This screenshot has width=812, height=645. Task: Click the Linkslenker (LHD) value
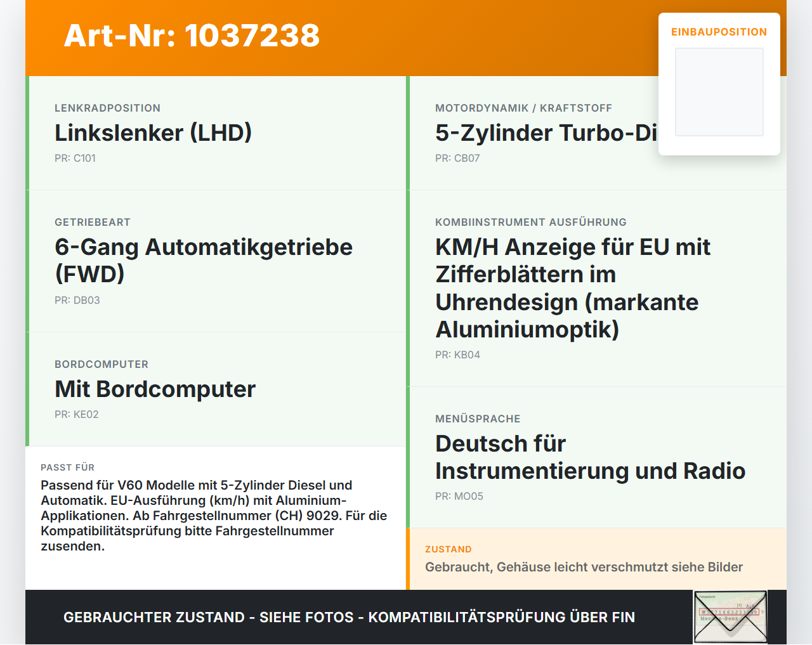click(x=154, y=133)
